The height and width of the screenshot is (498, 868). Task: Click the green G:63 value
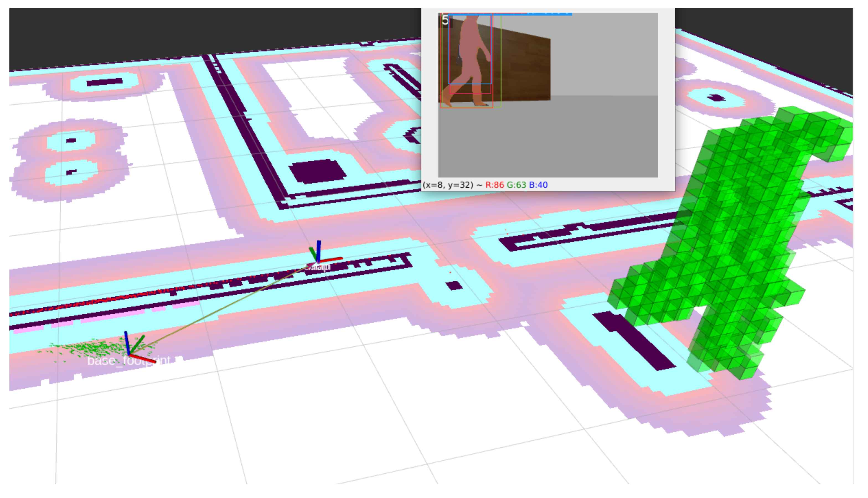517,185
